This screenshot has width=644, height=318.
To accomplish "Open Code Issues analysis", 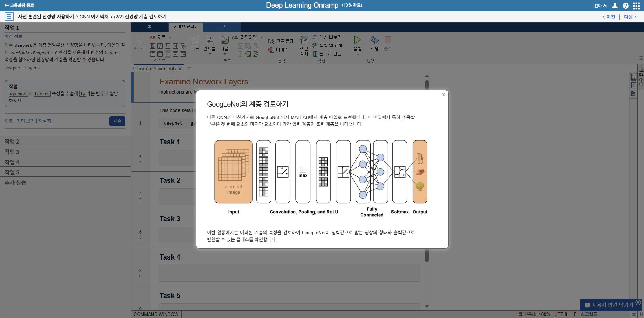I will (281, 41).
